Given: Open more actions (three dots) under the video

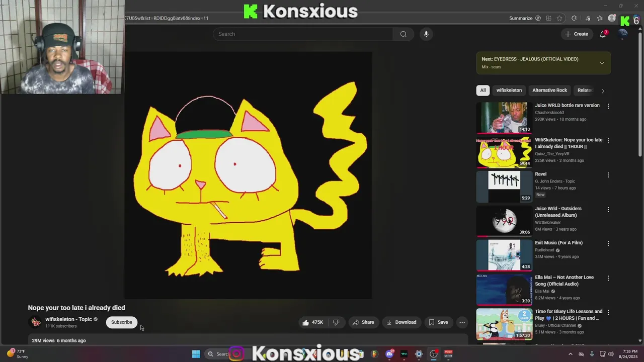Looking at the screenshot, I should 462,322.
